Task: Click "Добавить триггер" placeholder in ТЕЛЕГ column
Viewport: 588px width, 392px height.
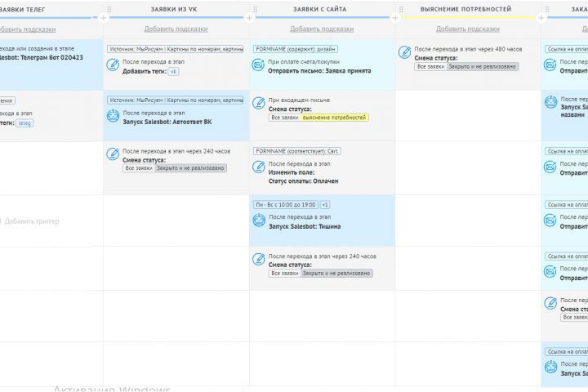Action: tap(32, 221)
